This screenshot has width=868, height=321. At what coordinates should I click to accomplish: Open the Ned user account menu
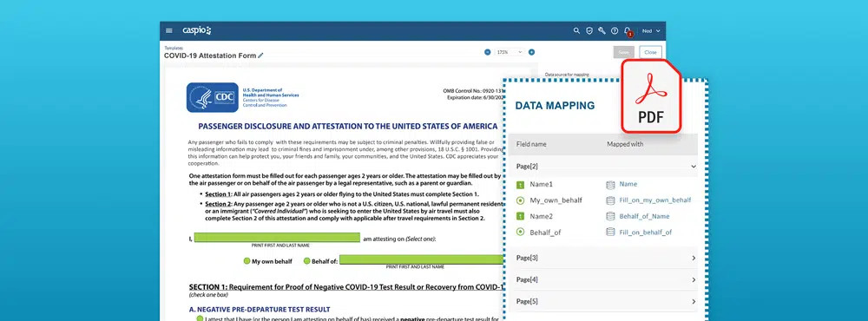tap(651, 31)
